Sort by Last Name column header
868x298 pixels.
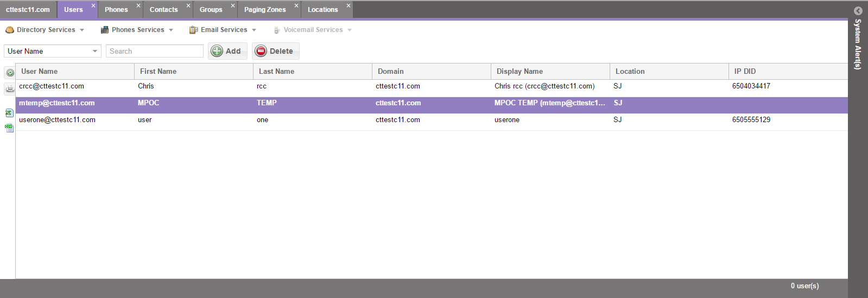point(313,71)
